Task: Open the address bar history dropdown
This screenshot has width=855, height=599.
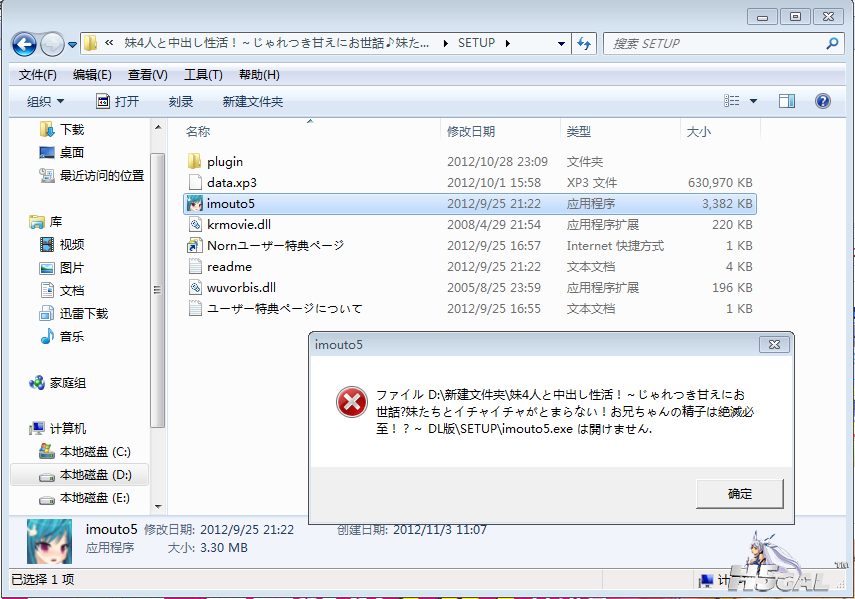Action: click(561, 44)
